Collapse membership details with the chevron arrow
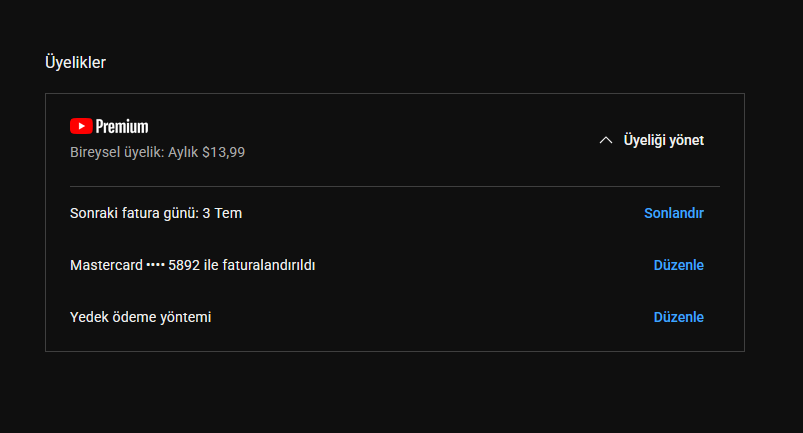 coord(605,140)
